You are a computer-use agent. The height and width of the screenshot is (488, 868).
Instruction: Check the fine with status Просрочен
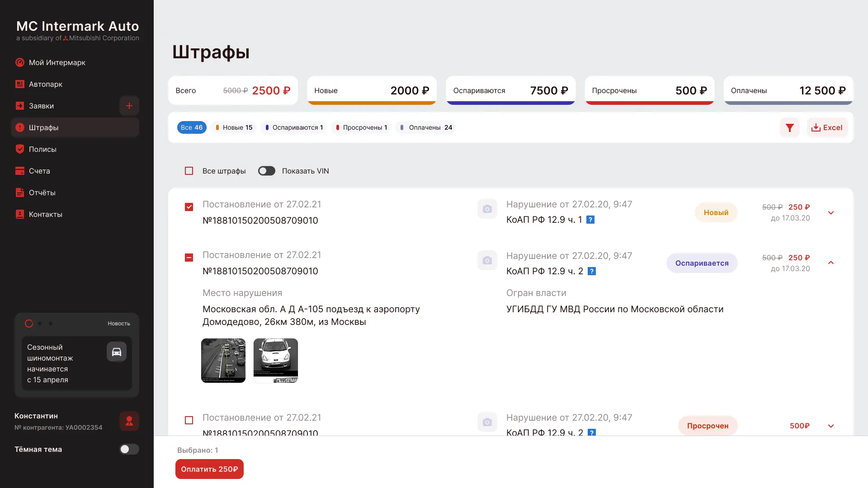189,420
